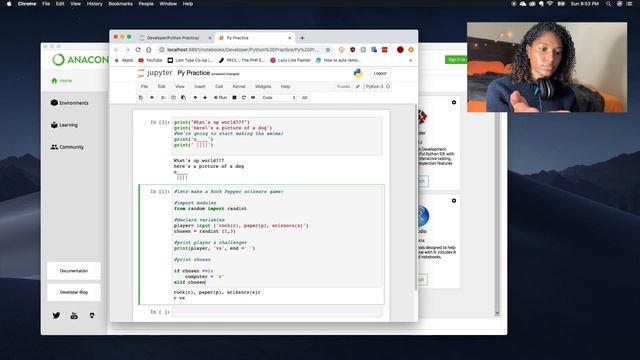640x360 pixels.
Task: Copy selected cells in Jupyter toolbar
Action: pyautogui.click(x=173, y=98)
